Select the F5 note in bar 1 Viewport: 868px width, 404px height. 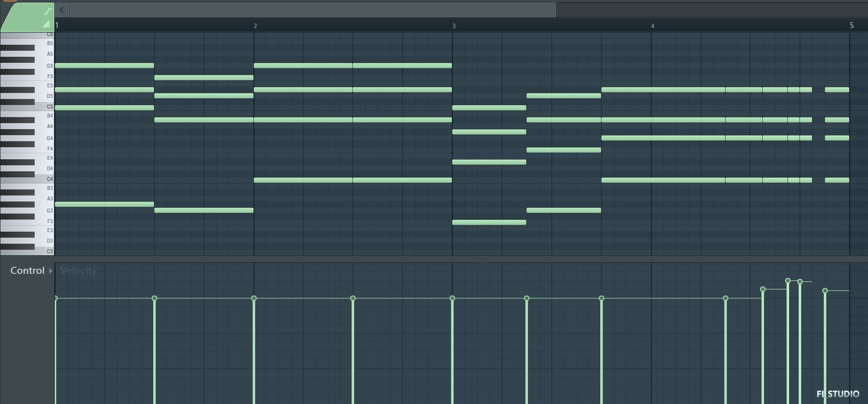click(204, 77)
